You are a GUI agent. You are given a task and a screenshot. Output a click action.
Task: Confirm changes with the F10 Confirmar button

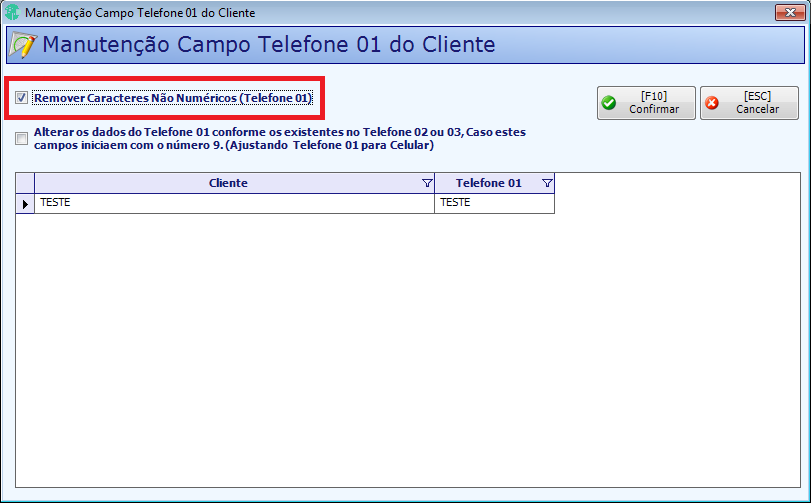tap(646, 103)
